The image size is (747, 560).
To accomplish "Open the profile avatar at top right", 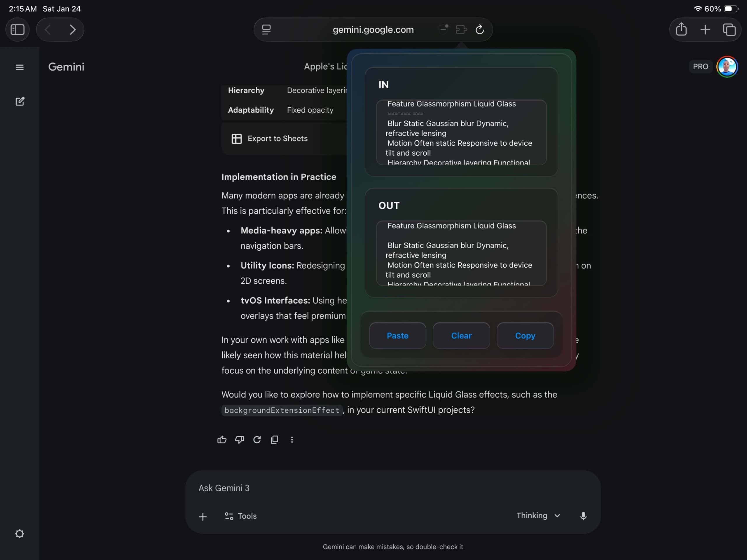I will click(x=727, y=66).
